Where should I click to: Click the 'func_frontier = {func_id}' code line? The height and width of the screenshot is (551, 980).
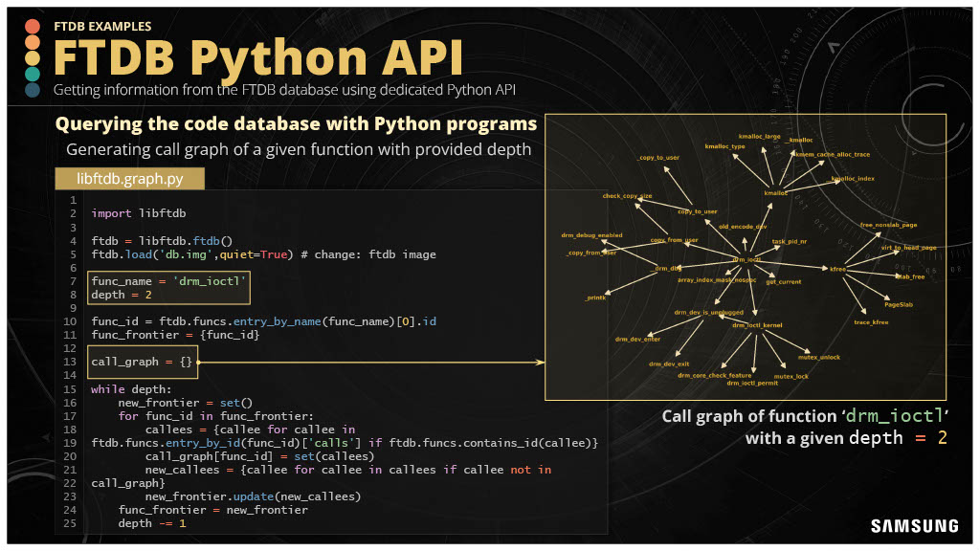175,335
